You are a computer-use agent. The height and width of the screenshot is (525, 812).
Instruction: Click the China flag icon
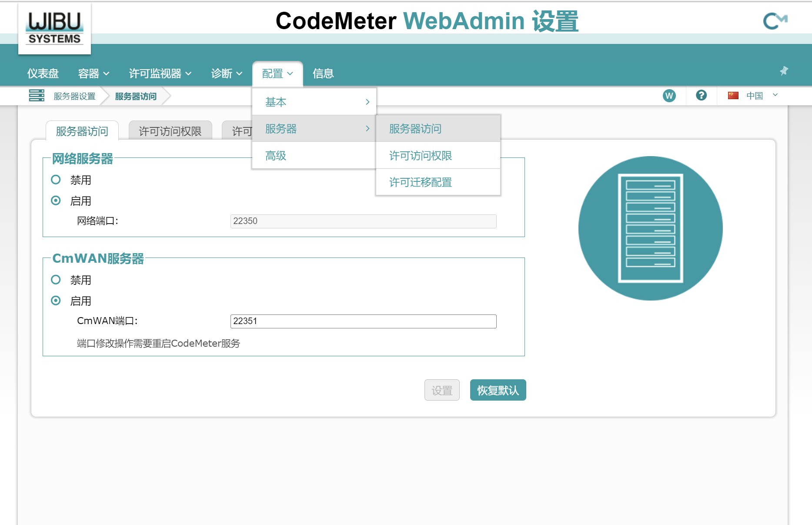click(x=733, y=96)
